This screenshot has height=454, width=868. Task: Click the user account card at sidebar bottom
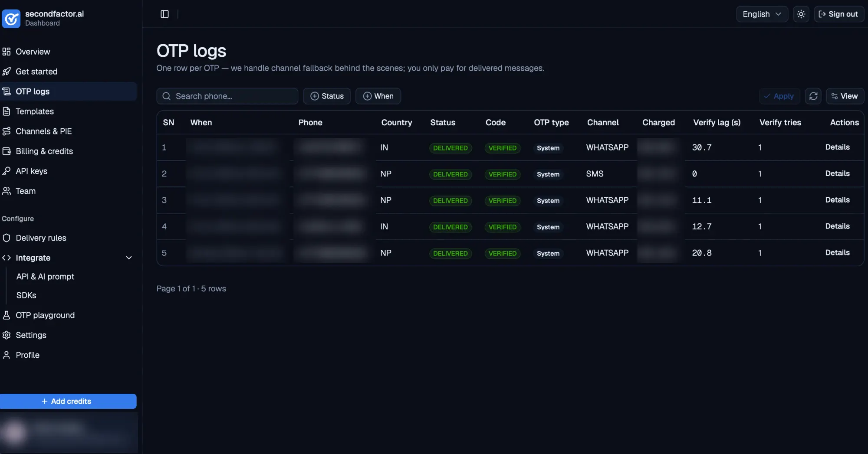point(69,433)
